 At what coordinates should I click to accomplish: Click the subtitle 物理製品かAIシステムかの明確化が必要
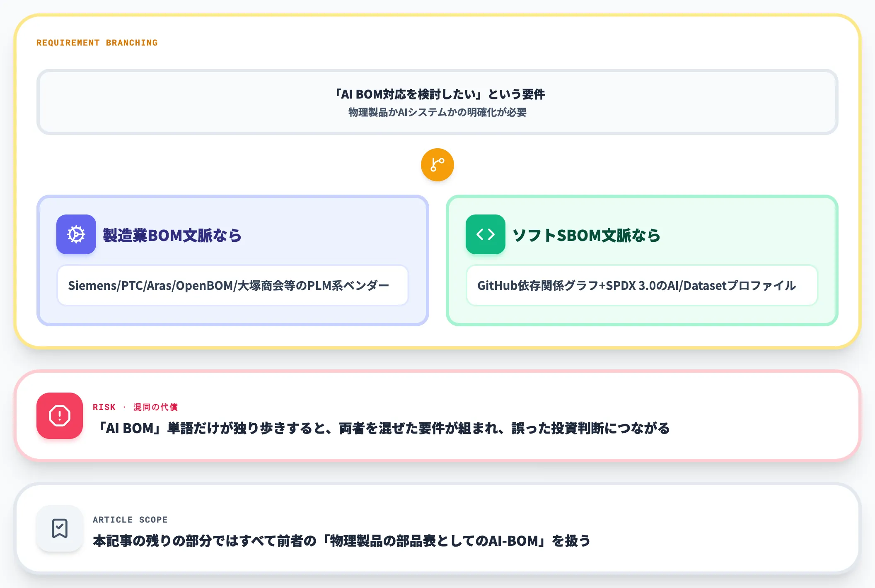437,112
